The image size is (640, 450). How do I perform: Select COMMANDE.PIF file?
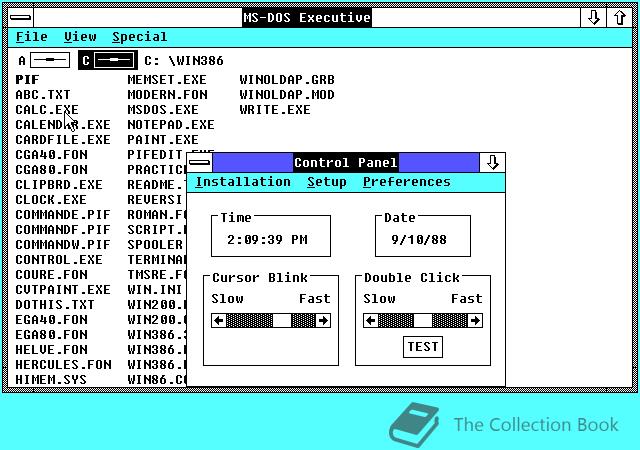pos(63,215)
